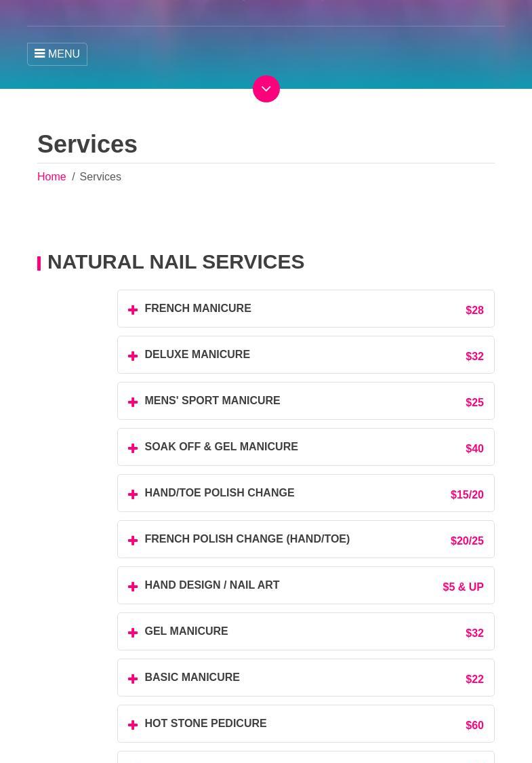Image resolution: width=532 pixels, height=763 pixels.
Task: Click the plus icon by Hand/Toe Polish Change
Action: coord(133,494)
